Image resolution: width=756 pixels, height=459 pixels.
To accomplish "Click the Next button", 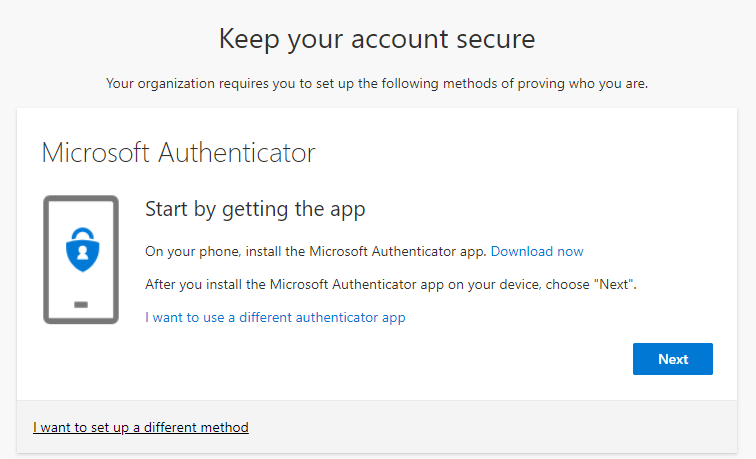I will pyautogui.click(x=673, y=359).
